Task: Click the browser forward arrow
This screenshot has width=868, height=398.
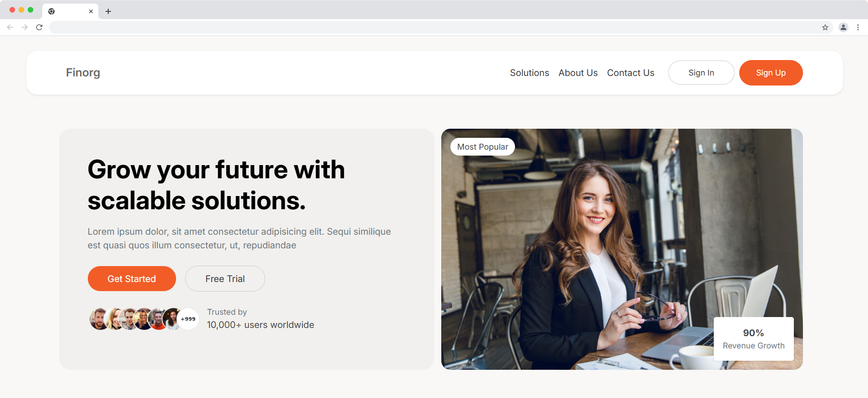Action: pos(25,27)
